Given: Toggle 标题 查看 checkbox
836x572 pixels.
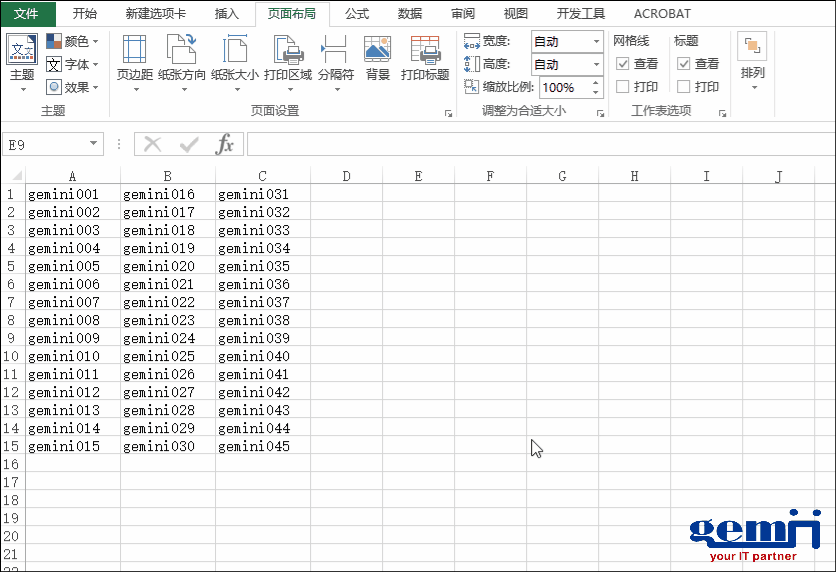Looking at the screenshot, I should click(x=684, y=64).
